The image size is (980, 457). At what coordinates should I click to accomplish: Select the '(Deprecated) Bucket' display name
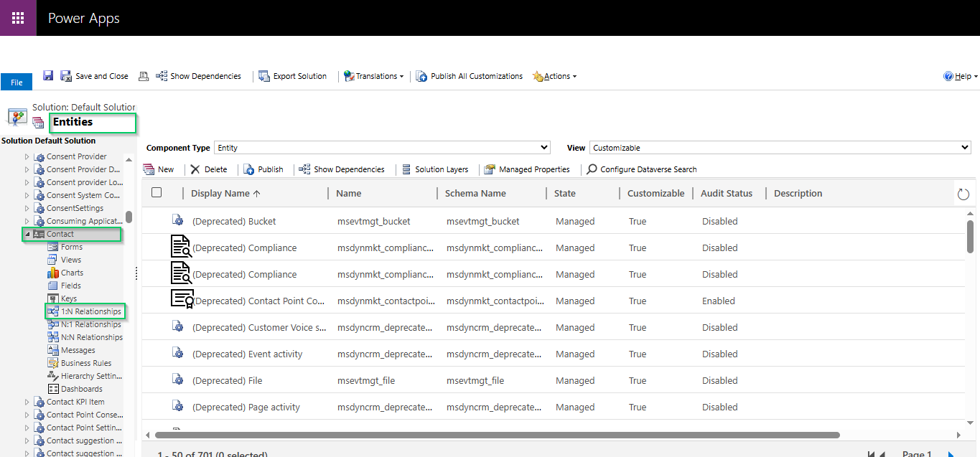[234, 221]
